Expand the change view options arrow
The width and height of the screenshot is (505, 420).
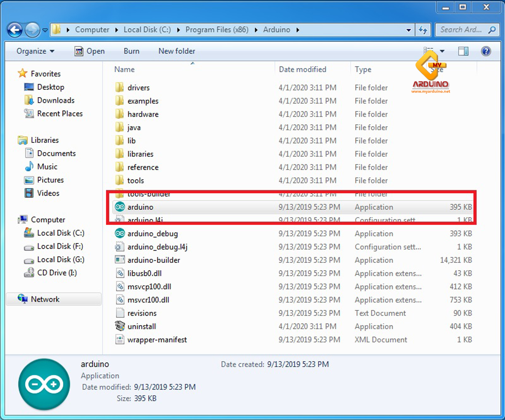(442, 51)
